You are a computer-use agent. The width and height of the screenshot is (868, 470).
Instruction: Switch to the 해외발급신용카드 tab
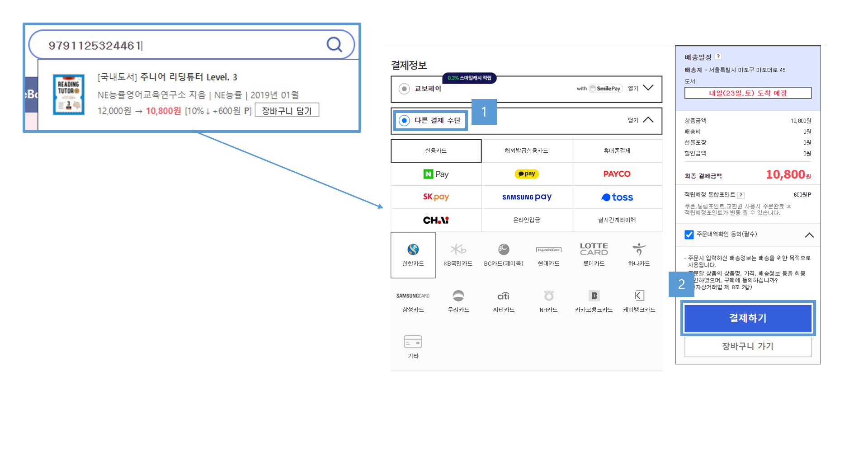pyautogui.click(x=527, y=151)
